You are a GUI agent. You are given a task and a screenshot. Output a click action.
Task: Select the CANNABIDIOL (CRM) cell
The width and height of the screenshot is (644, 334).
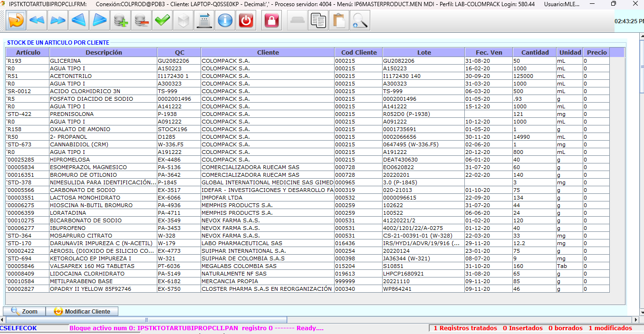104,144
